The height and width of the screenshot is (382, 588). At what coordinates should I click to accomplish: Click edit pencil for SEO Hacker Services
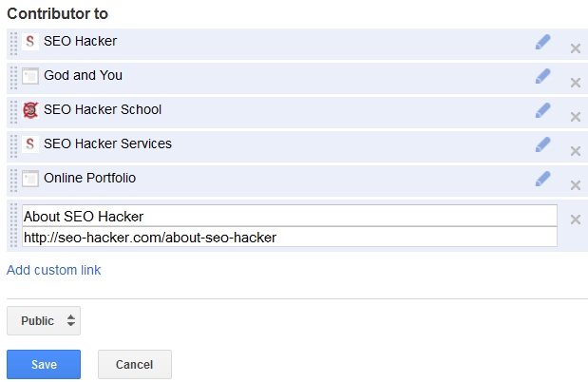(542, 144)
